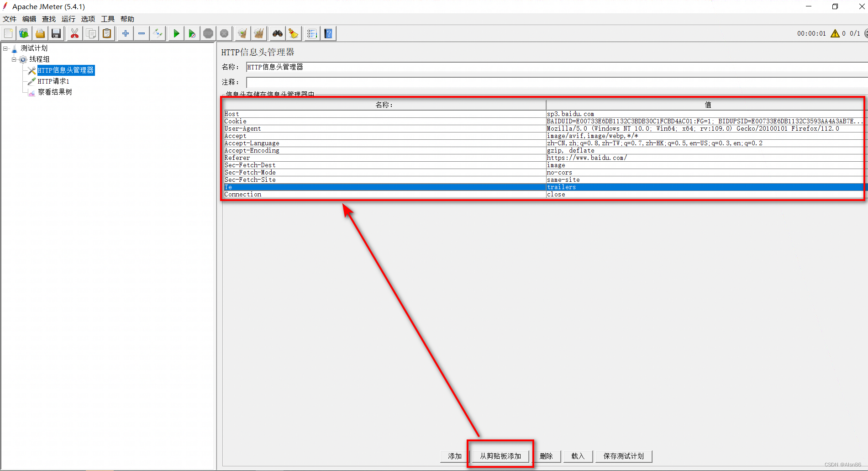This screenshot has height=471, width=868.
Task: Select the Sec-Fetch-Dest name cell
Action: (384, 165)
